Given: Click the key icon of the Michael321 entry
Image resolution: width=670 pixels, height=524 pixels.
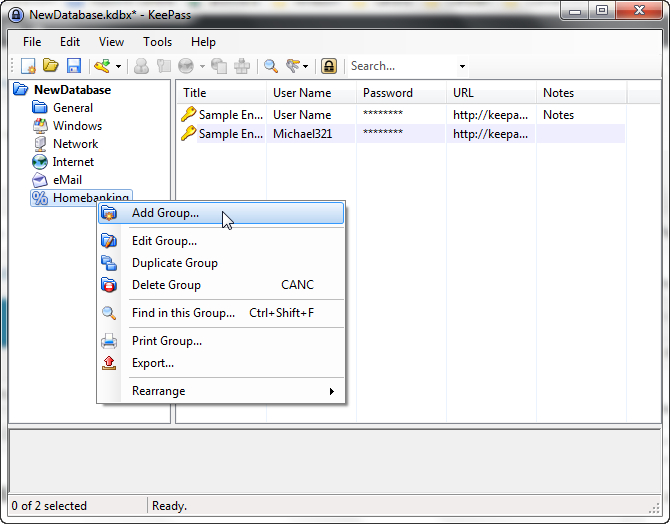Looking at the screenshot, I should tap(188, 133).
